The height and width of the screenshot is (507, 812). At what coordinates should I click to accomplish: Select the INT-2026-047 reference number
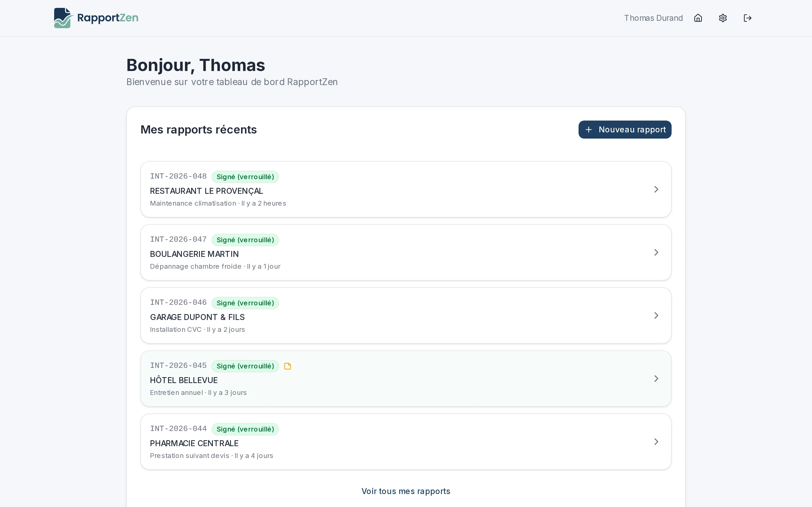click(x=178, y=239)
